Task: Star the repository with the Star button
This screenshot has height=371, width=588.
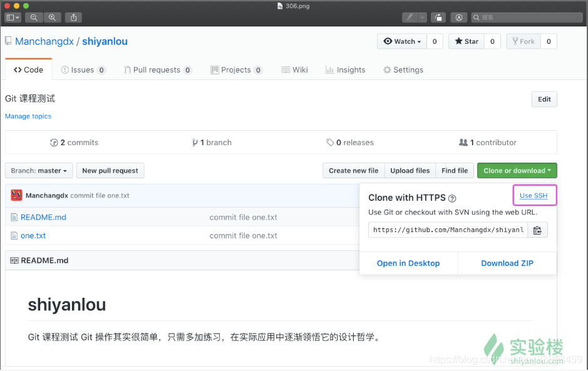Action: (467, 41)
